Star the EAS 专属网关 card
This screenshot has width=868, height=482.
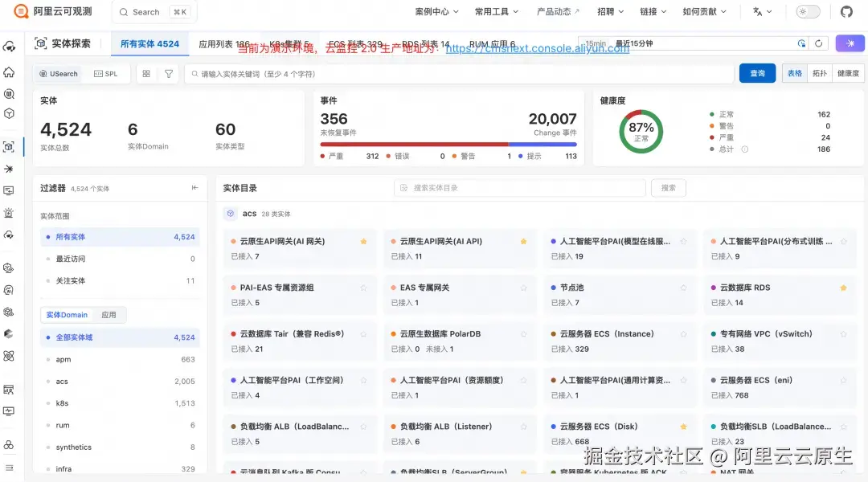524,288
